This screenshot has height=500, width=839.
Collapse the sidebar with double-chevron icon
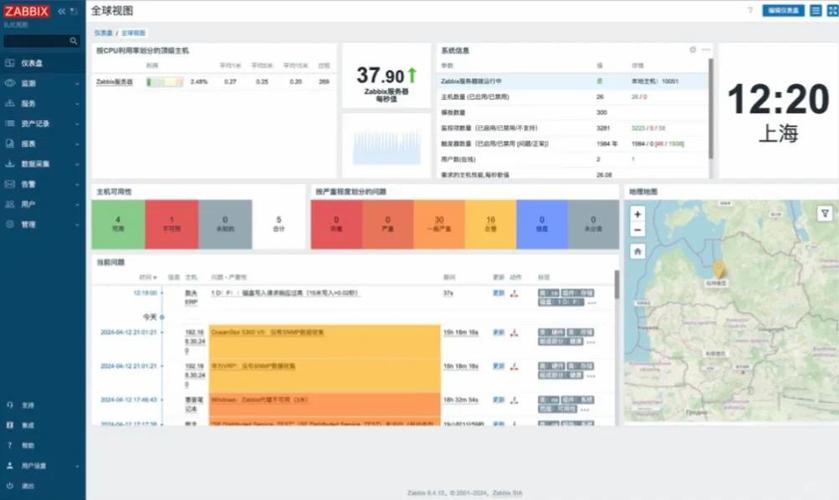[62, 11]
